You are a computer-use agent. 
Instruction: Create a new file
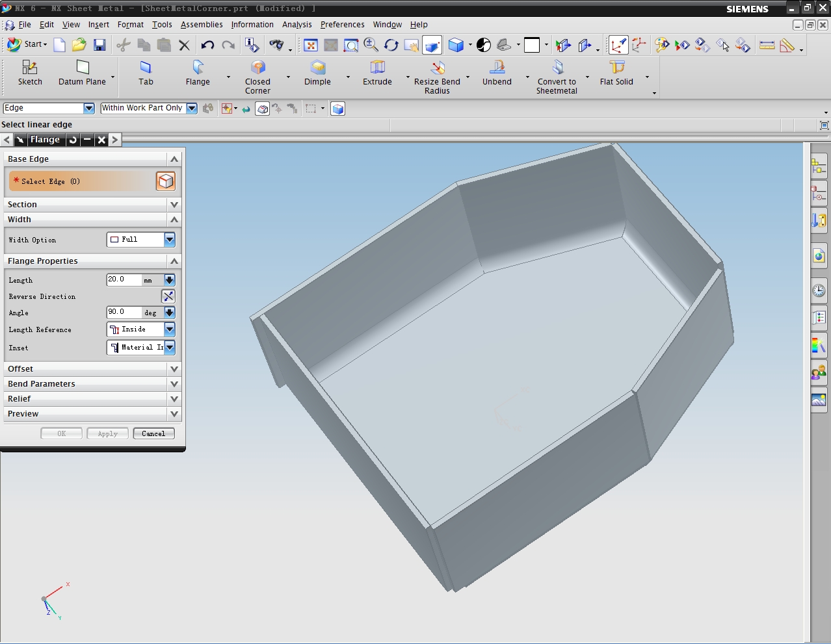59,44
